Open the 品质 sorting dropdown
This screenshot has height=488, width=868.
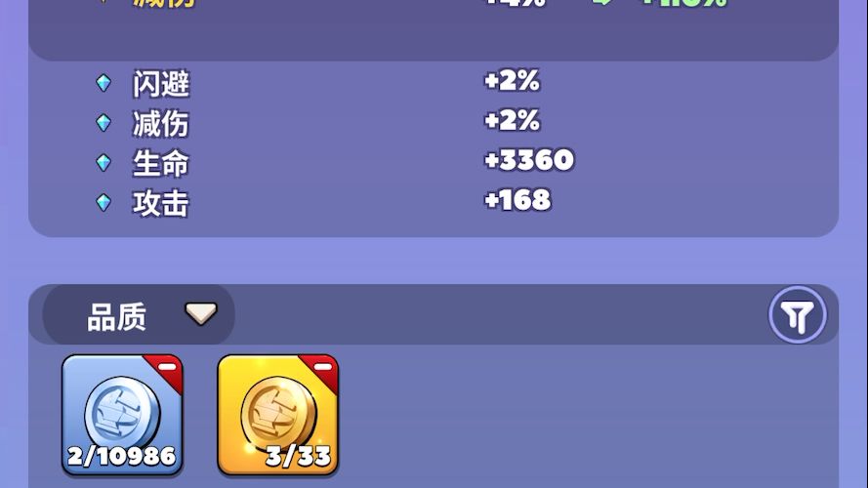click(x=139, y=315)
